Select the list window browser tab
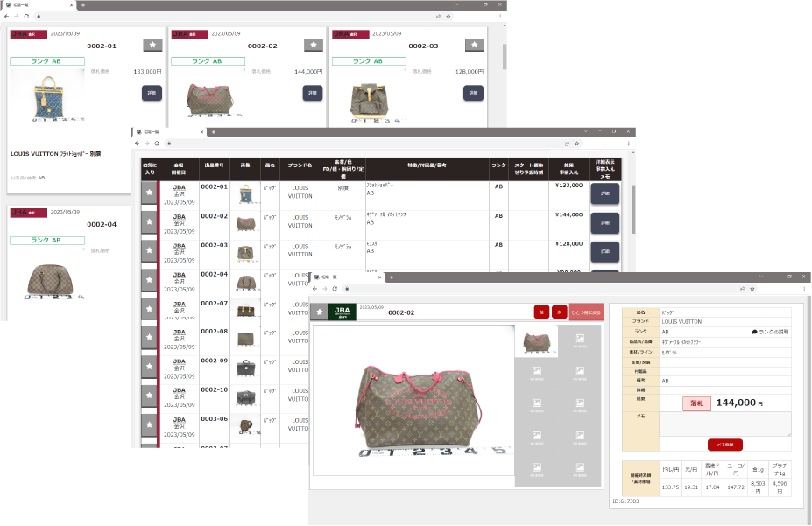 [168, 132]
